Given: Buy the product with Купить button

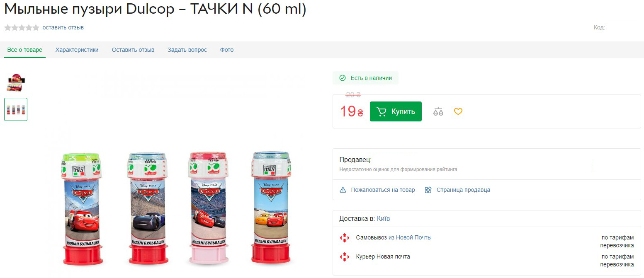Looking at the screenshot, I should 396,111.
